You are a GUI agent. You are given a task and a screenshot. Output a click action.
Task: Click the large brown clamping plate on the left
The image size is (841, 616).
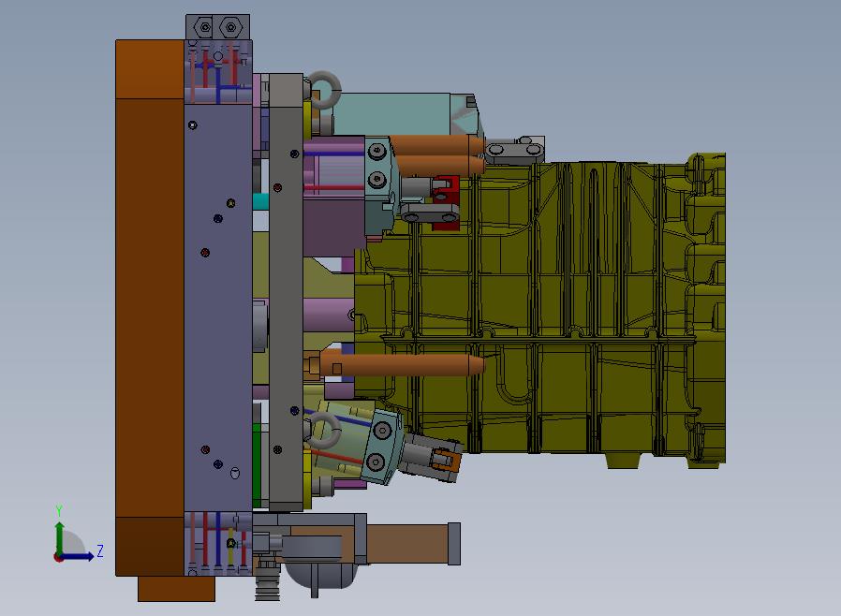[150, 308]
